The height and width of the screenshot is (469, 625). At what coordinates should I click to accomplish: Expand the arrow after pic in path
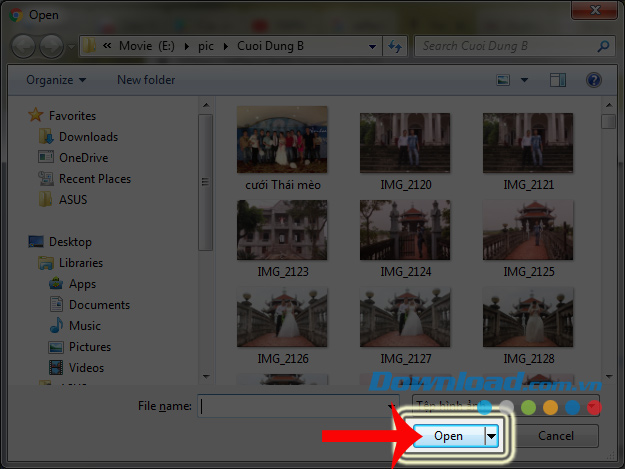(x=226, y=47)
